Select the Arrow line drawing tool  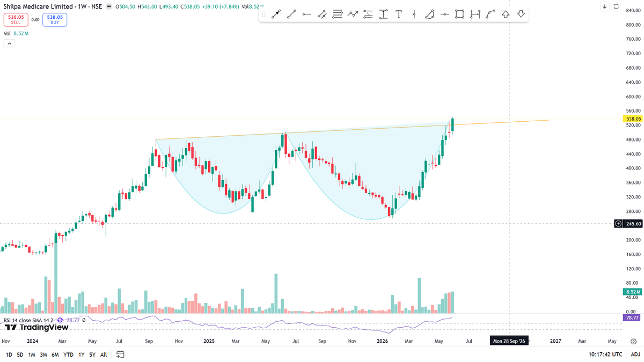[276, 14]
